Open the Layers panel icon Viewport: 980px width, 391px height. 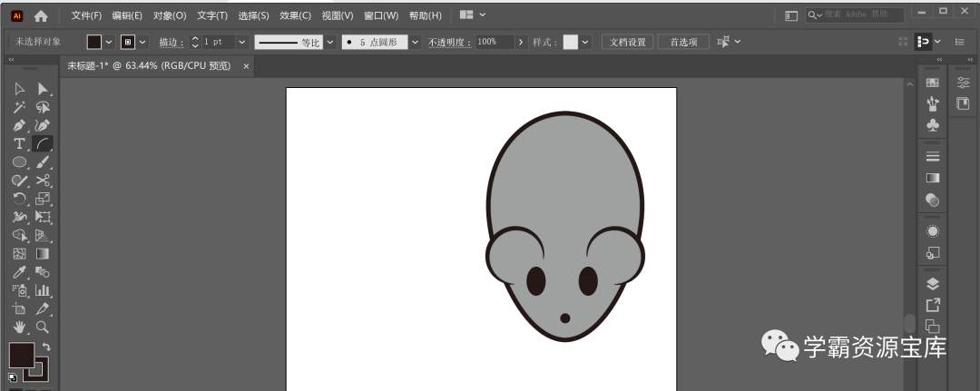[x=932, y=285]
